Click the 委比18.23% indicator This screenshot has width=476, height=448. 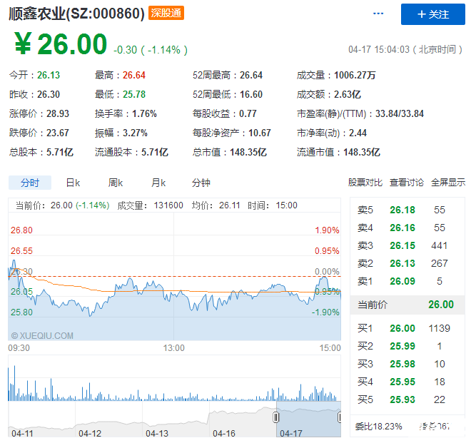click(x=378, y=427)
